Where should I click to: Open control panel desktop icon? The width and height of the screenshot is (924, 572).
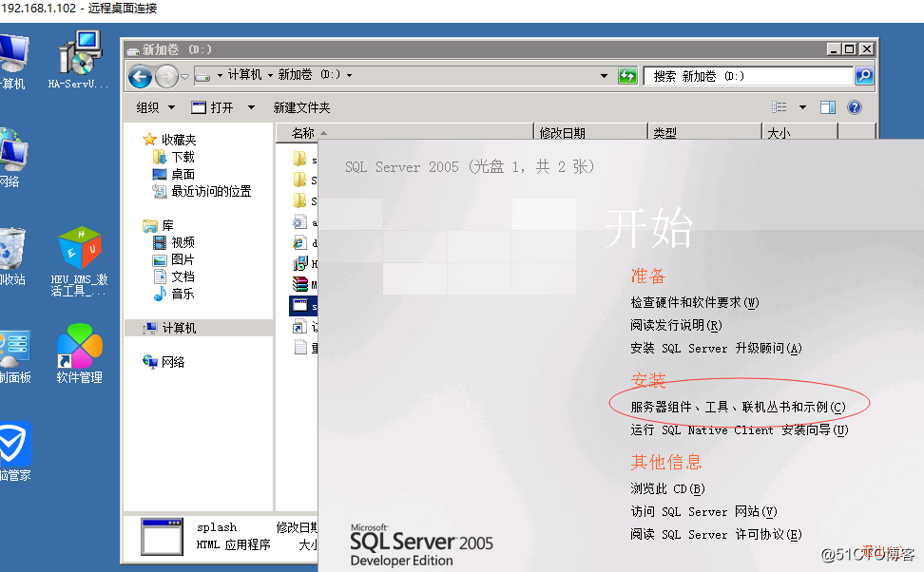pos(14,357)
